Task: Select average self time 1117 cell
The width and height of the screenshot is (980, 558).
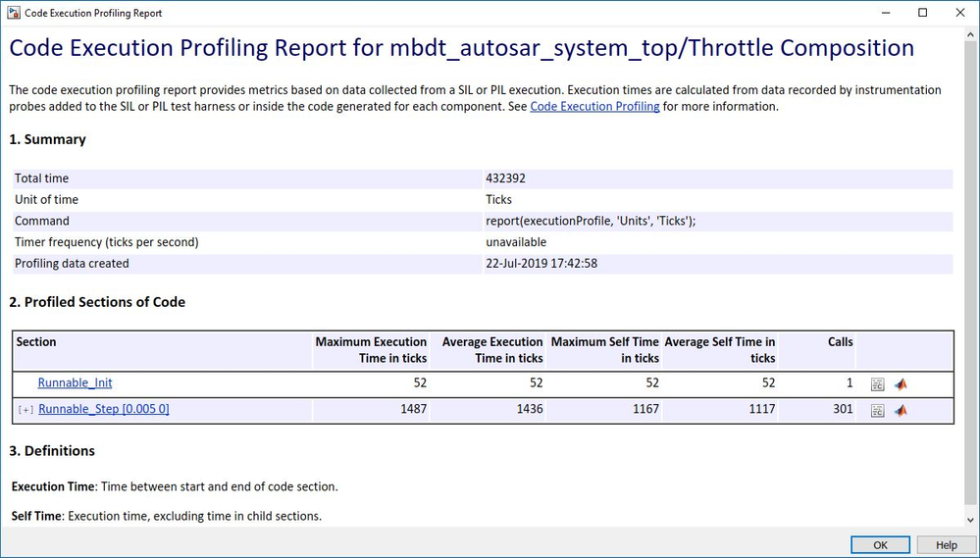Action: 762,409
